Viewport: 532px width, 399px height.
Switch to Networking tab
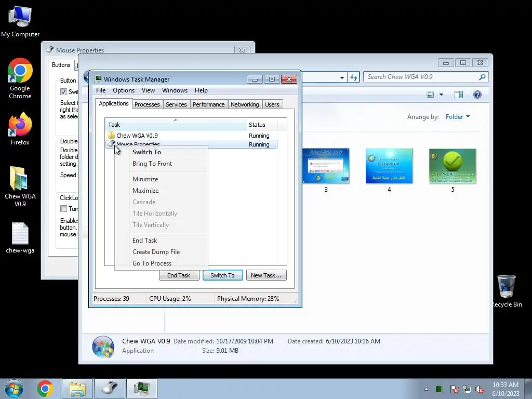(x=245, y=104)
